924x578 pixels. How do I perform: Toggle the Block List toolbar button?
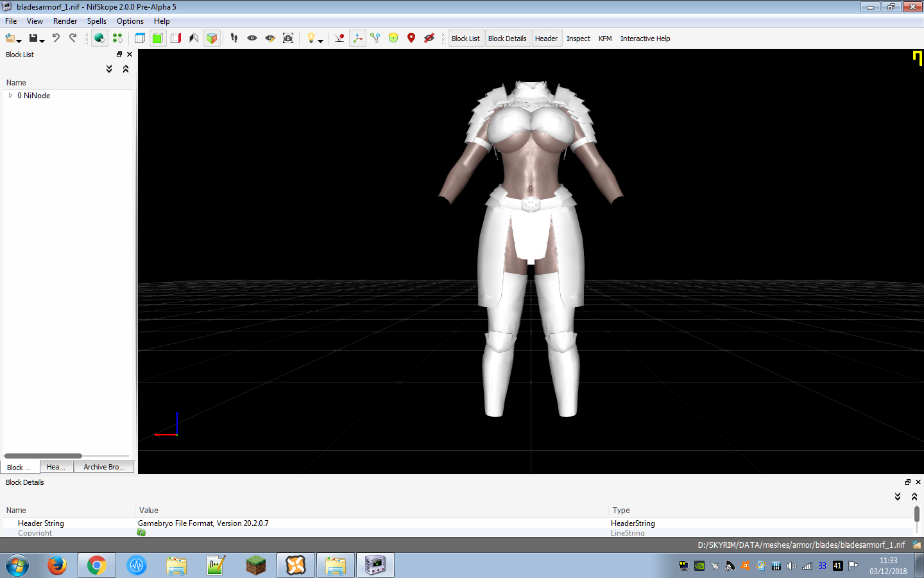[x=466, y=39]
